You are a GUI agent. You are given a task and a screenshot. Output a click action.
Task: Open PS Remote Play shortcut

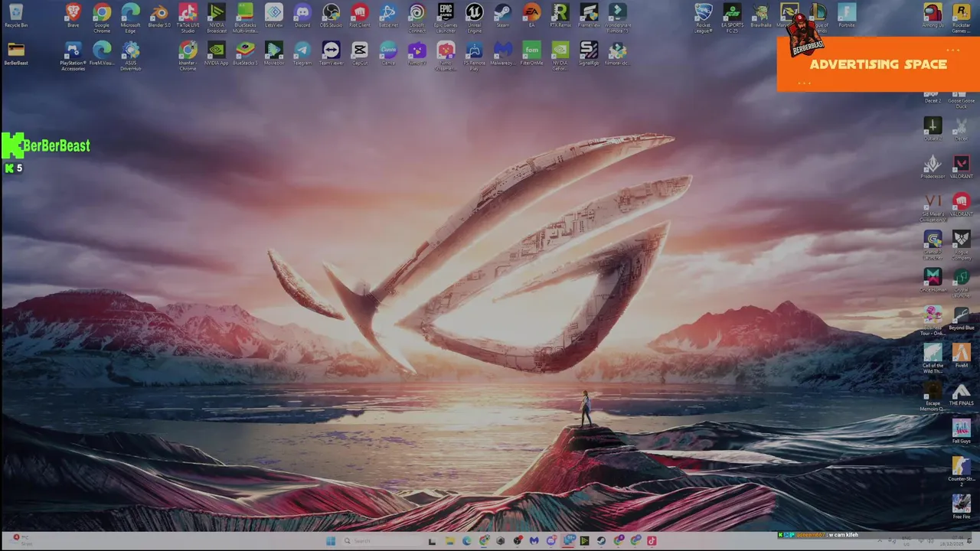coord(474,55)
